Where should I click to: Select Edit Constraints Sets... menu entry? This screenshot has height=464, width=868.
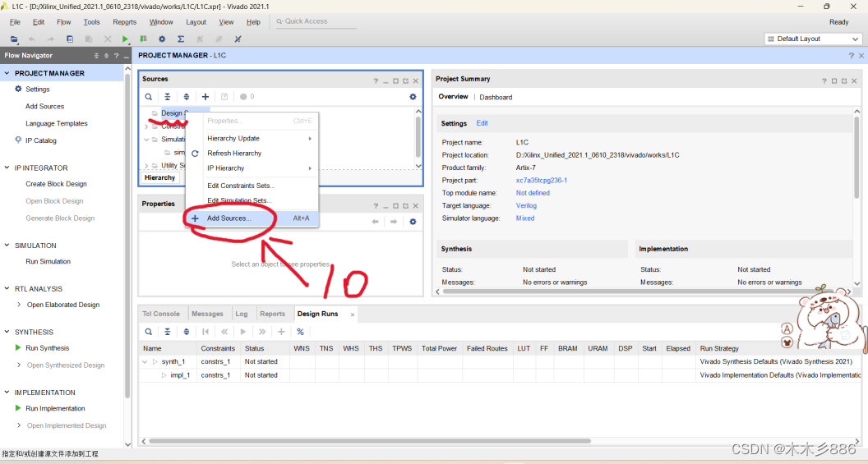coord(252,186)
